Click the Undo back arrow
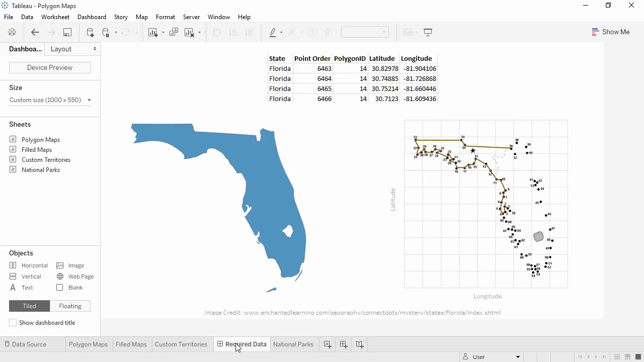Screen dimensions: 644x362 pos(35,32)
